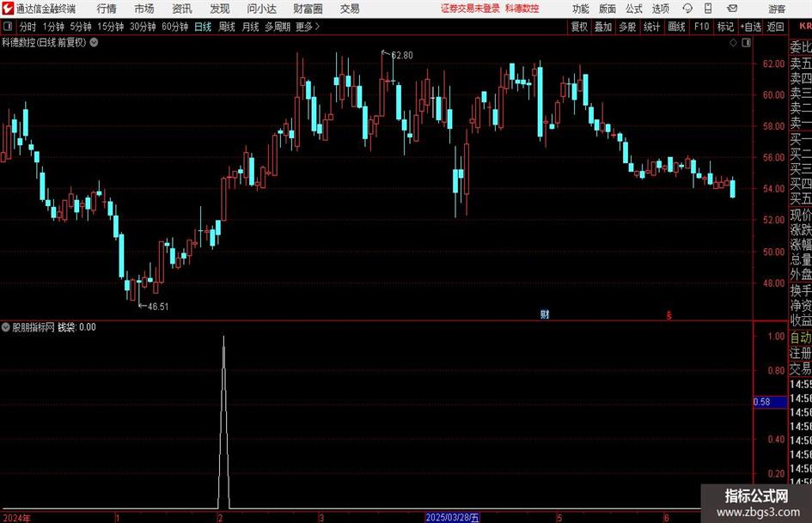Screen dimensions: 812x523
Task: Click the diamond icon above the chart
Action: coord(733,43)
